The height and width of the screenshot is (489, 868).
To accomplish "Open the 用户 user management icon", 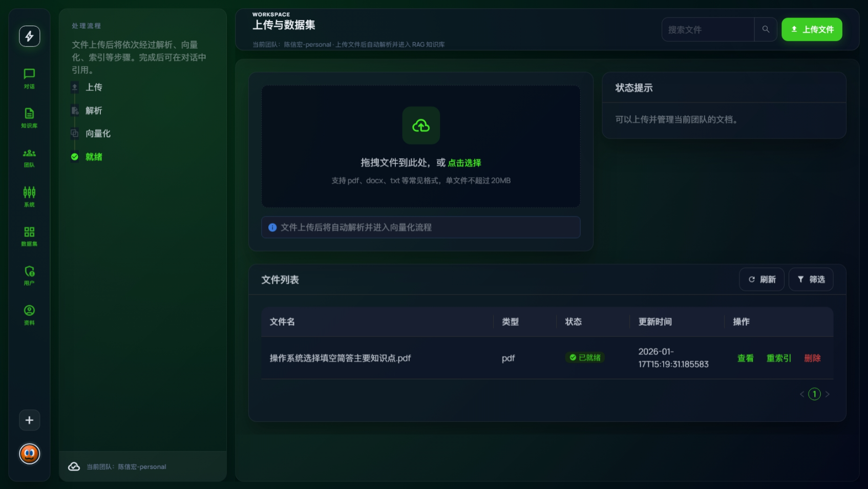I will [29, 275].
